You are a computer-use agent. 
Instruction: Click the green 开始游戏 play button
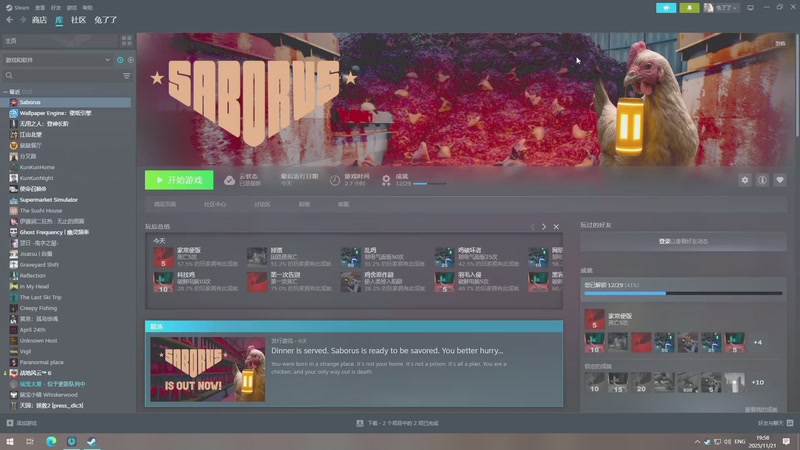pyautogui.click(x=179, y=180)
